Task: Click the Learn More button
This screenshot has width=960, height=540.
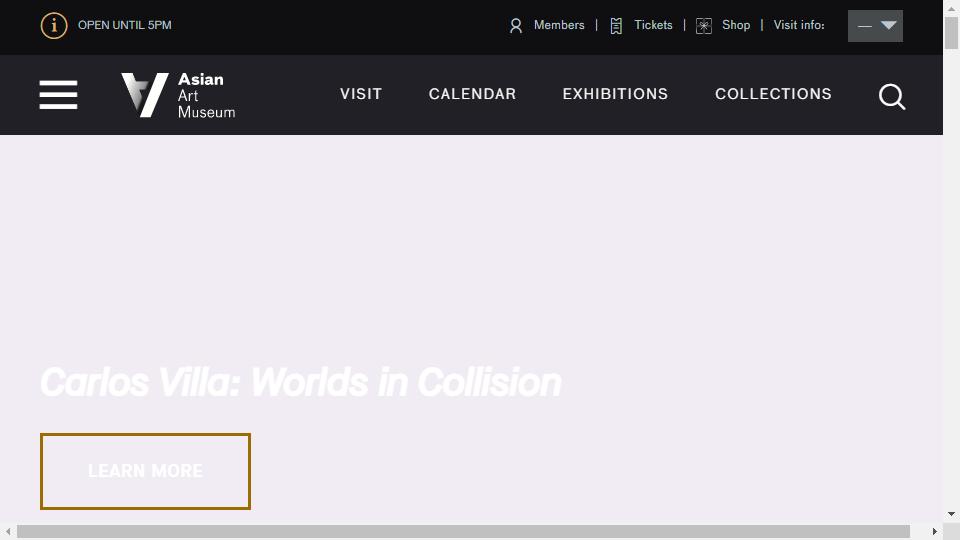Action: click(145, 471)
